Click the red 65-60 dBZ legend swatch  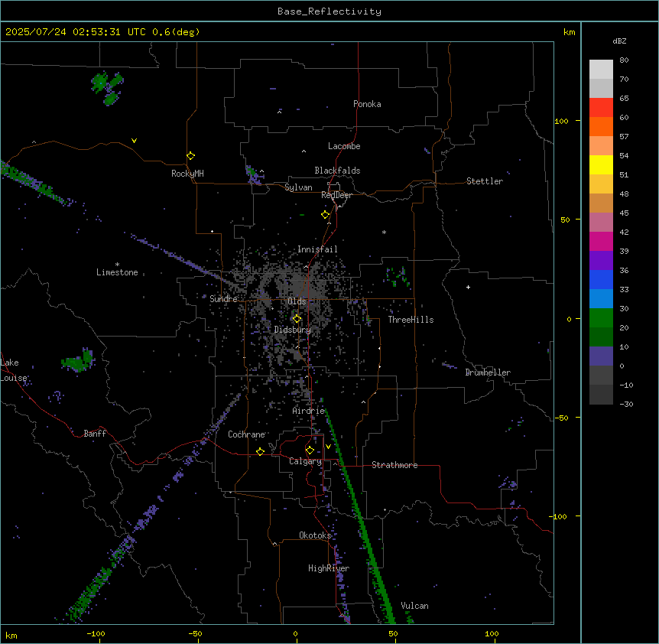tap(601, 107)
